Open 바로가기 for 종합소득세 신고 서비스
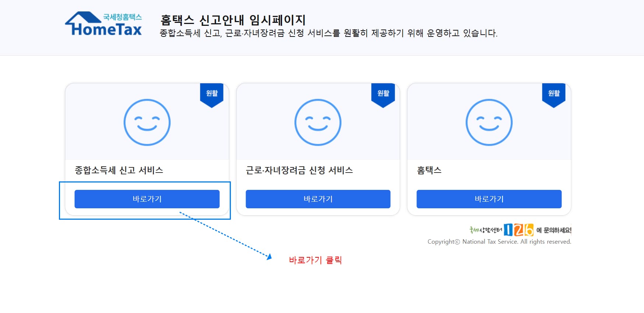This screenshot has width=644, height=313. (147, 199)
